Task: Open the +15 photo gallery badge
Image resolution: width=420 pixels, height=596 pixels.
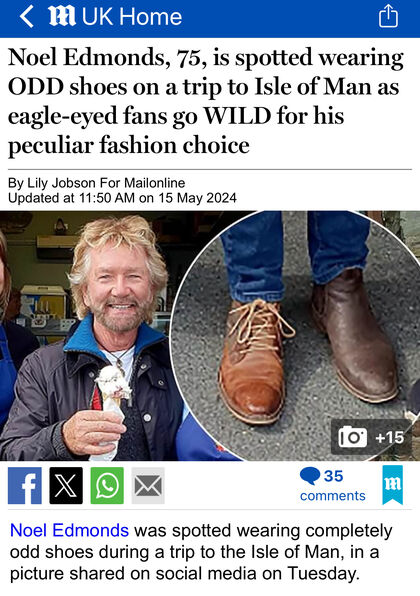Action: [371, 437]
